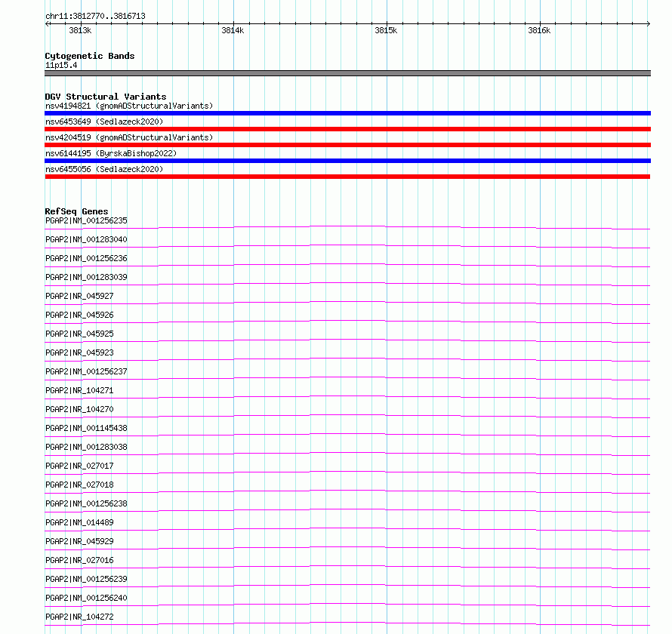This screenshot has height=634, width=672.
Task: Open transcript PGAP2|NM_001283039
Action: [86, 277]
